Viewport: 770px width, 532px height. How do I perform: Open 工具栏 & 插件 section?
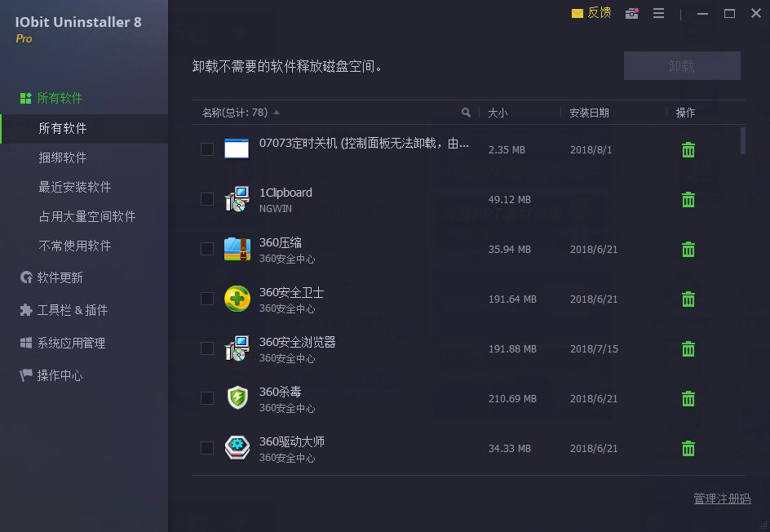pos(73,310)
